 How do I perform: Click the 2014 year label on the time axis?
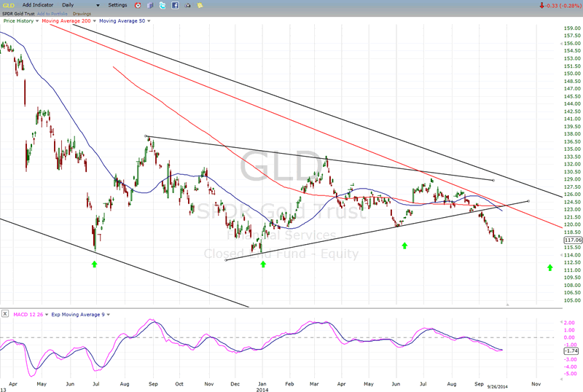(x=262, y=389)
